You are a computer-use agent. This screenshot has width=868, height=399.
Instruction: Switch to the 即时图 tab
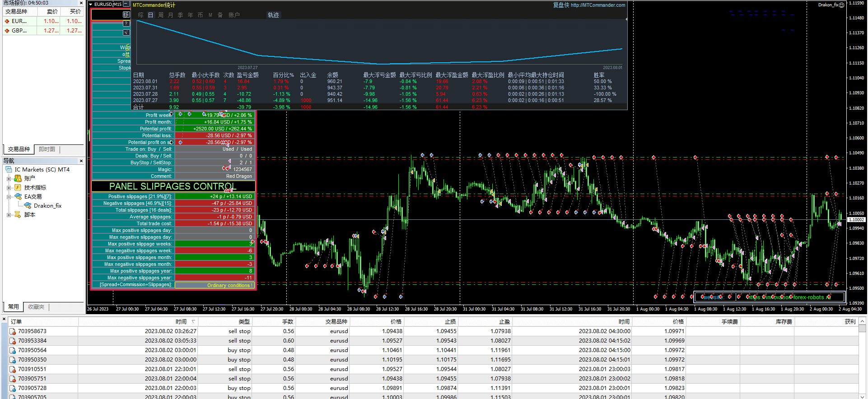point(47,149)
